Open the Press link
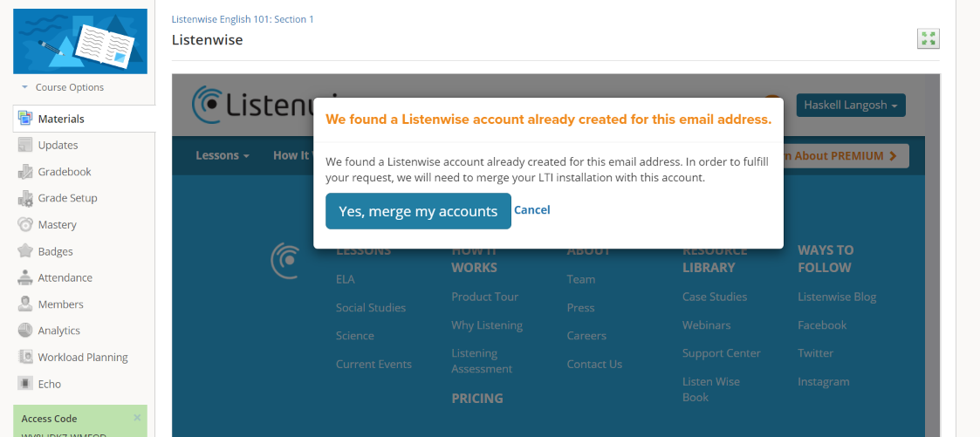980x437 pixels. pyautogui.click(x=580, y=308)
